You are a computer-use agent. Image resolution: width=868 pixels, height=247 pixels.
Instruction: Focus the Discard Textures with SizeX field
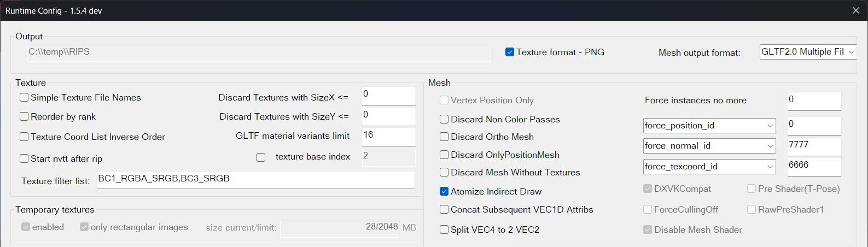coord(389,96)
